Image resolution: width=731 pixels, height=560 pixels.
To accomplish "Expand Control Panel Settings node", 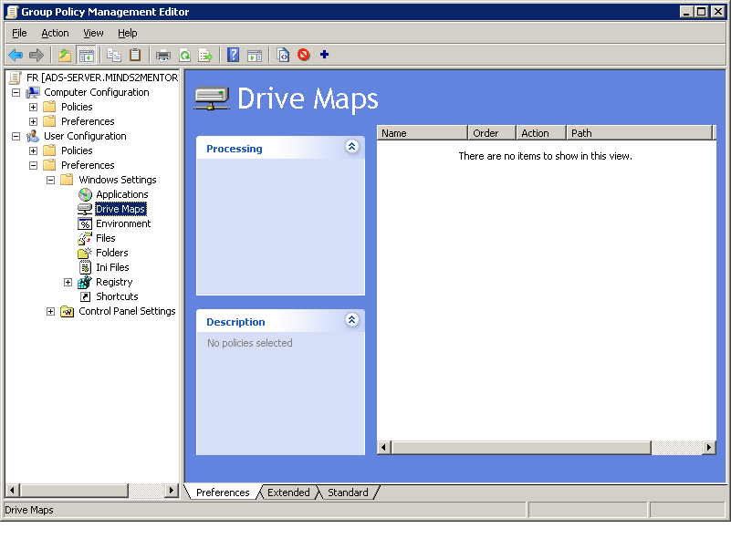I will coord(51,311).
